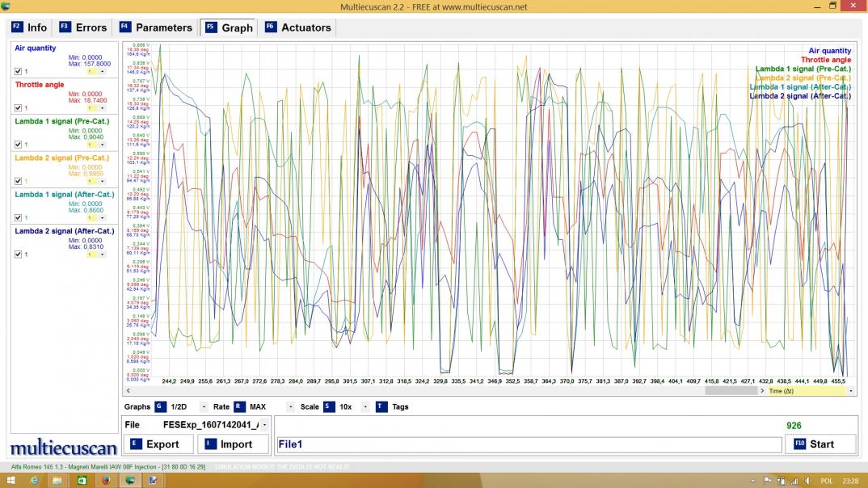The image size is (868, 488).
Task: Click the Multiecuscan taskbar icon
Action: (x=130, y=480)
